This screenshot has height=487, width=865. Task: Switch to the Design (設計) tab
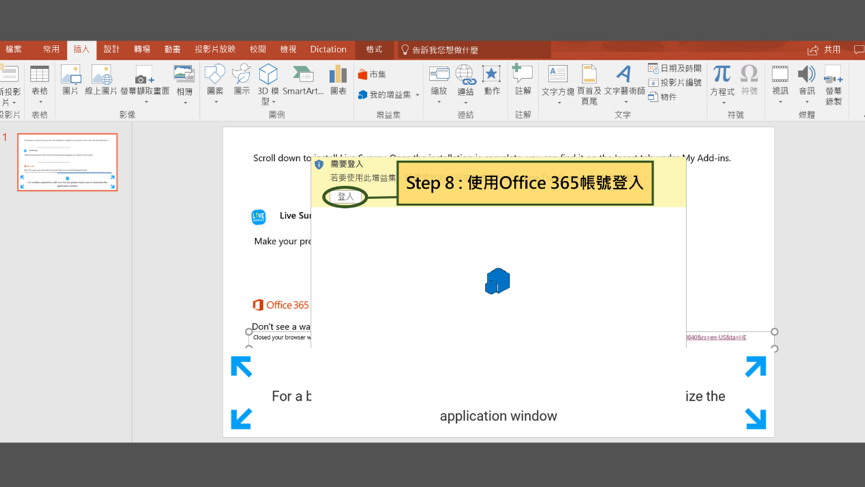(111, 49)
